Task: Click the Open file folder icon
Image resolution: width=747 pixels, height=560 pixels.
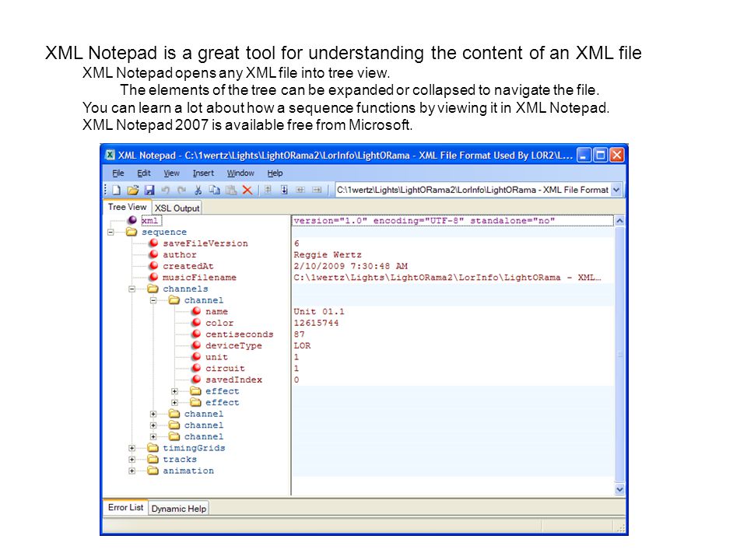Action: tap(133, 190)
